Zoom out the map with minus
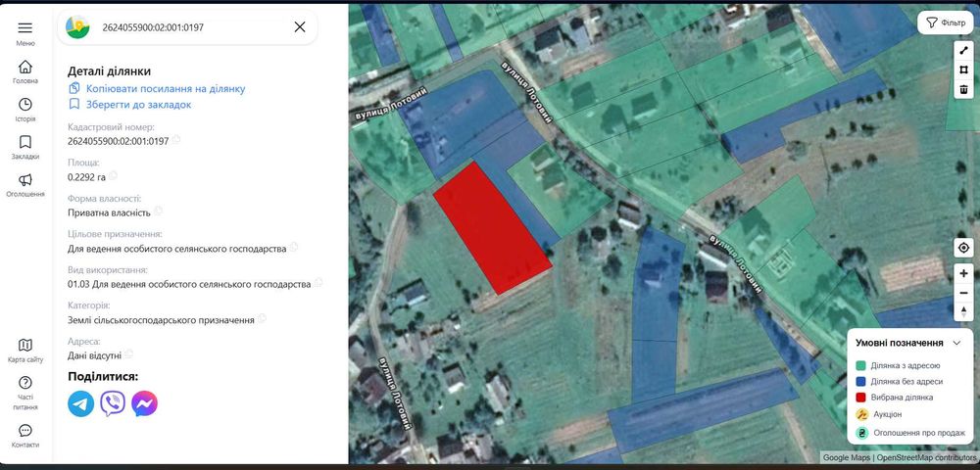 pyautogui.click(x=963, y=293)
